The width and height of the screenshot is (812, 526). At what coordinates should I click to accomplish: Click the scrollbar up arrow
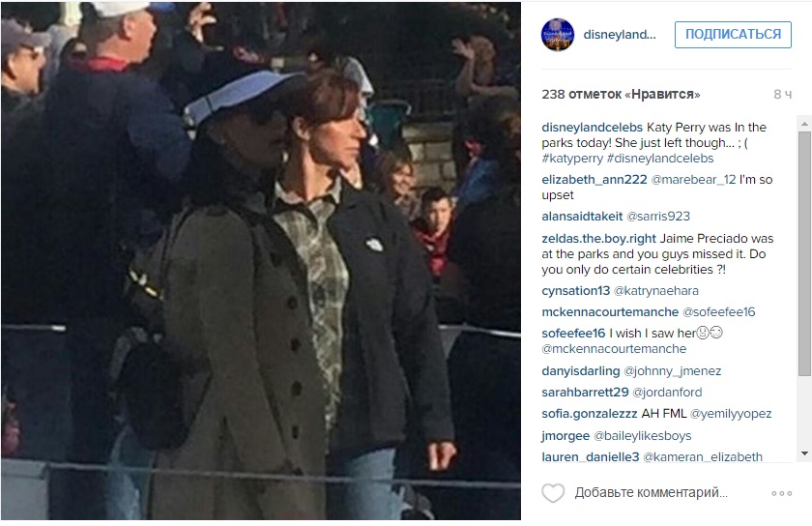coord(804,124)
